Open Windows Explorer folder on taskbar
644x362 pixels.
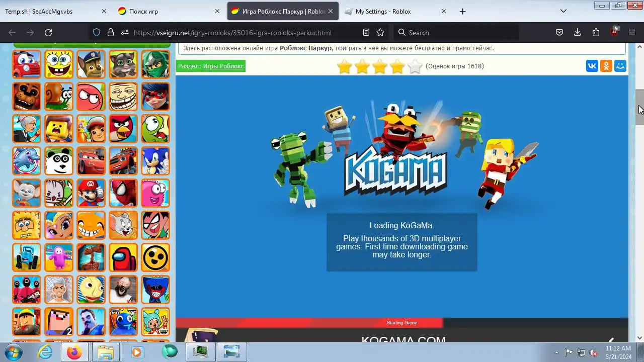[106, 352]
